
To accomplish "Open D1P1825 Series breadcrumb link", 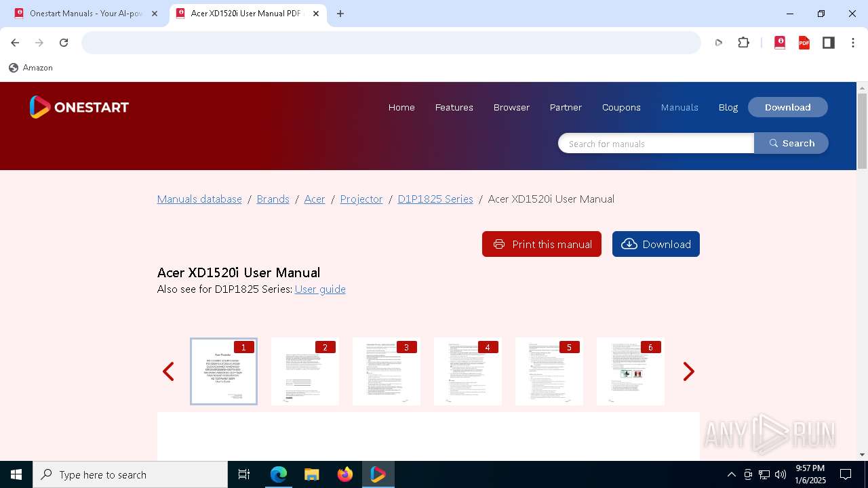I will point(435,199).
